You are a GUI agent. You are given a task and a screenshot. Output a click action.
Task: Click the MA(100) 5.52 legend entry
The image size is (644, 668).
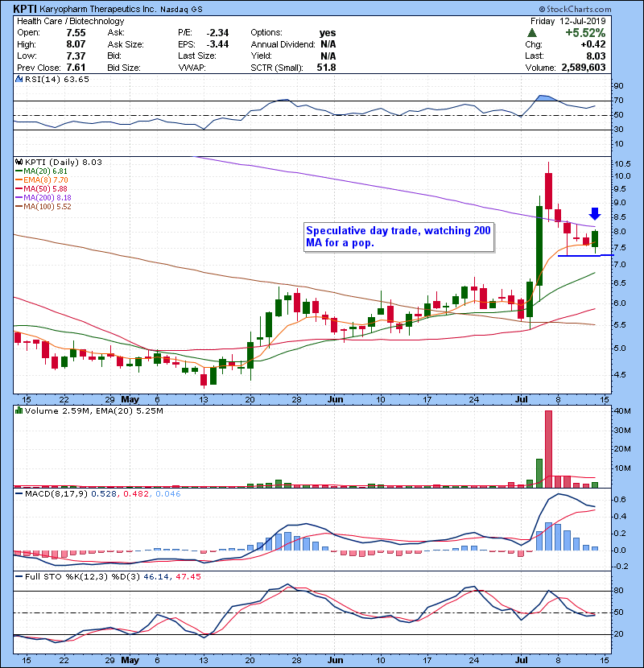[43, 207]
